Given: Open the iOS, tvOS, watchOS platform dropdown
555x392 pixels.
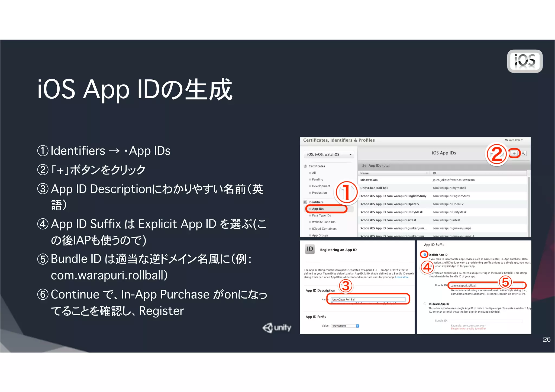Looking at the screenshot, I should pyautogui.click(x=329, y=154).
